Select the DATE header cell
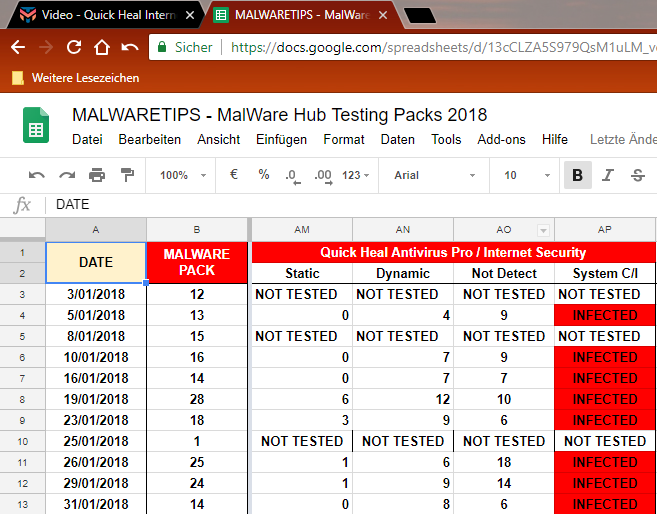The height and width of the screenshot is (514, 657). coord(96,263)
